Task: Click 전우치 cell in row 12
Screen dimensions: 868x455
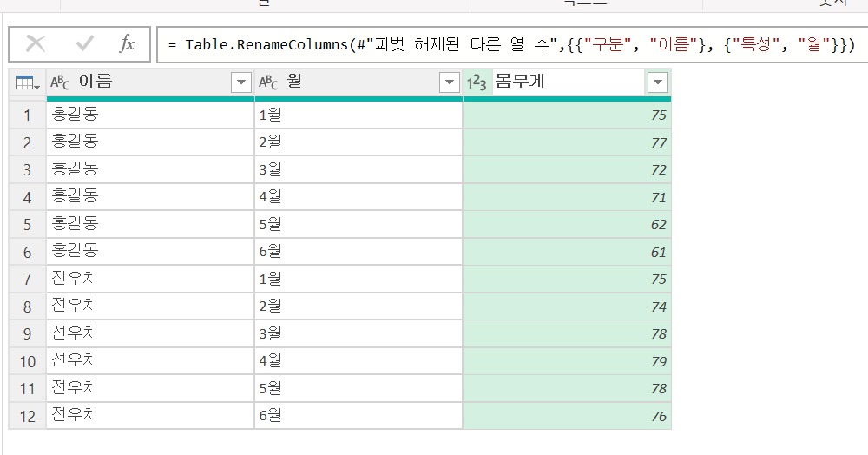Action: 150,416
